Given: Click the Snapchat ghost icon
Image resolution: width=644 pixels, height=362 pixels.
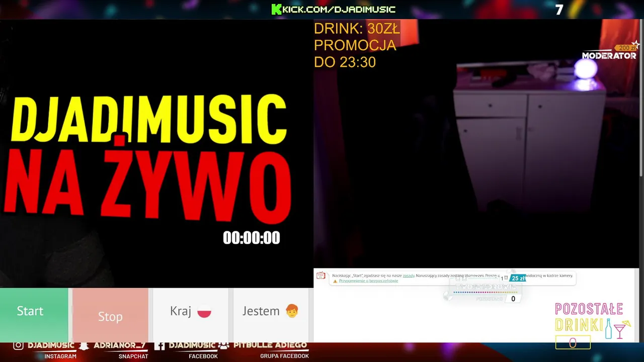Looking at the screenshot, I should pos(85,345).
